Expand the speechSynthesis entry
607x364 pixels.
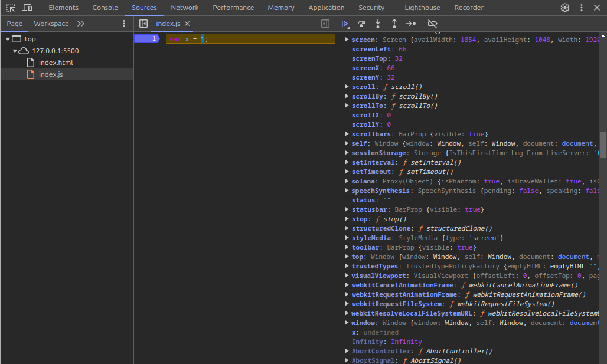tap(347, 191)
